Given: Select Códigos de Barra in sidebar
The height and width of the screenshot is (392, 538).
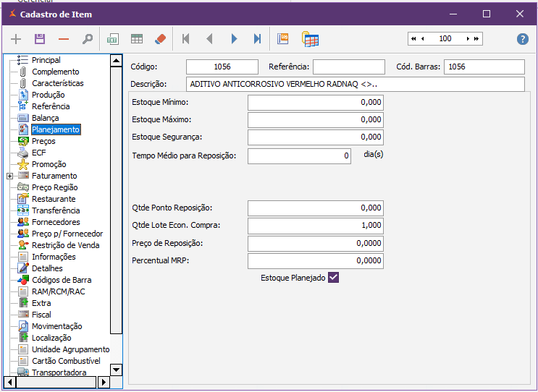Looking at the screenshot, I should (61, 280).
